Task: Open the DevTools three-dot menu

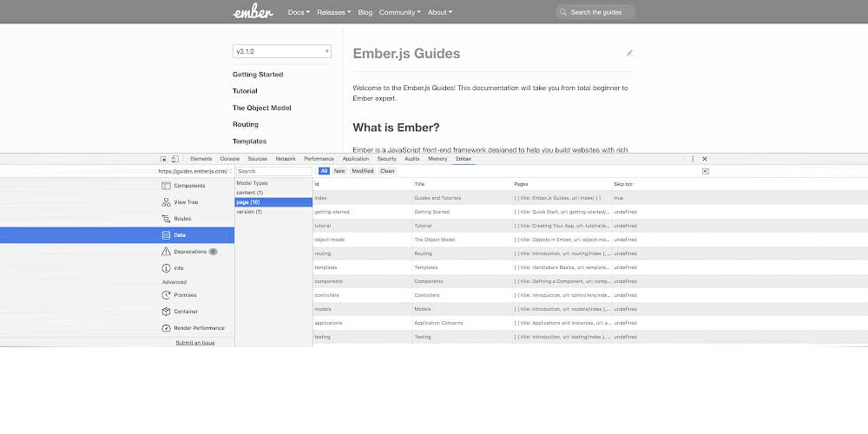Action: [693, 159]
